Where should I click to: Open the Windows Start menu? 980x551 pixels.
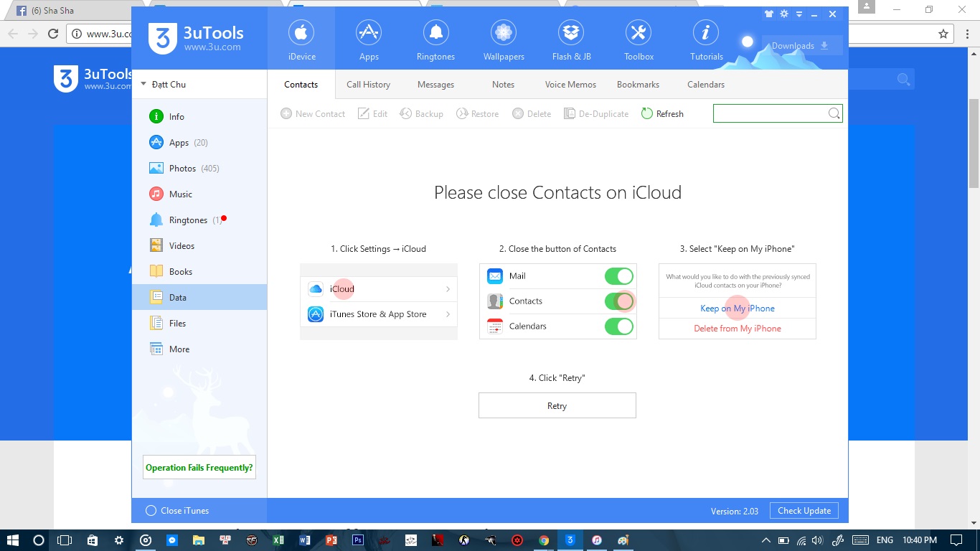point(12,540)
